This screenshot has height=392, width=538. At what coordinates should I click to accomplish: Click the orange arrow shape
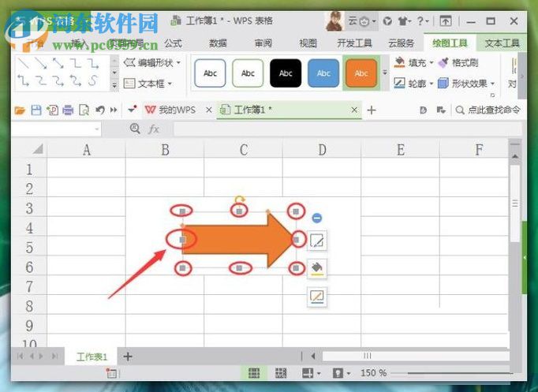click(237, 240)
